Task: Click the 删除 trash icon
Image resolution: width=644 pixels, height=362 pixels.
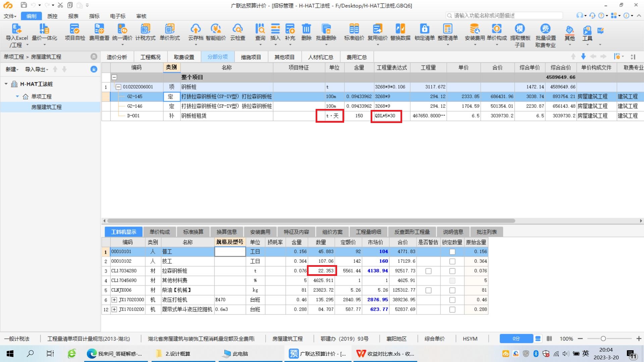Action: [306, 29]
